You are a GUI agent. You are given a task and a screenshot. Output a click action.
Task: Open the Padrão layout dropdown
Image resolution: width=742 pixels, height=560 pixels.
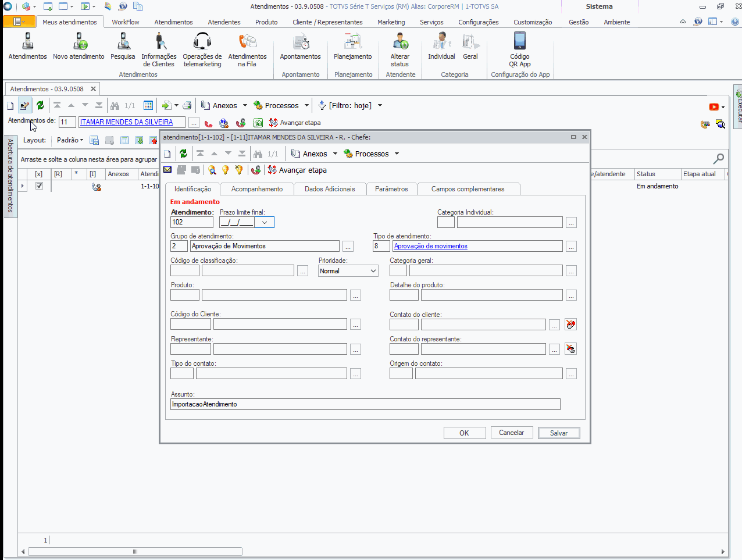(70, 140)
